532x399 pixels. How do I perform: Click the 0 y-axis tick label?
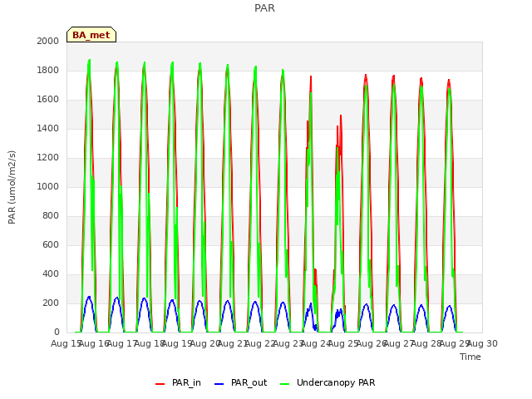(57, 332)
